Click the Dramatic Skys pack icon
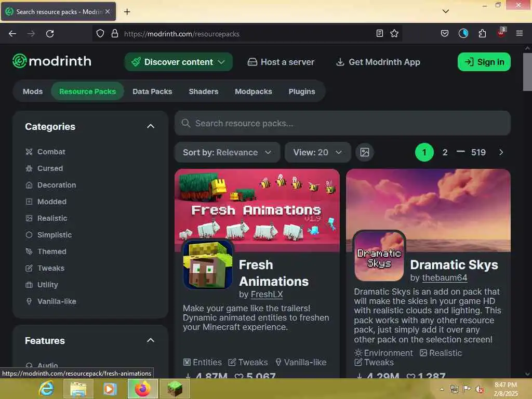 [x=379, y=256]
